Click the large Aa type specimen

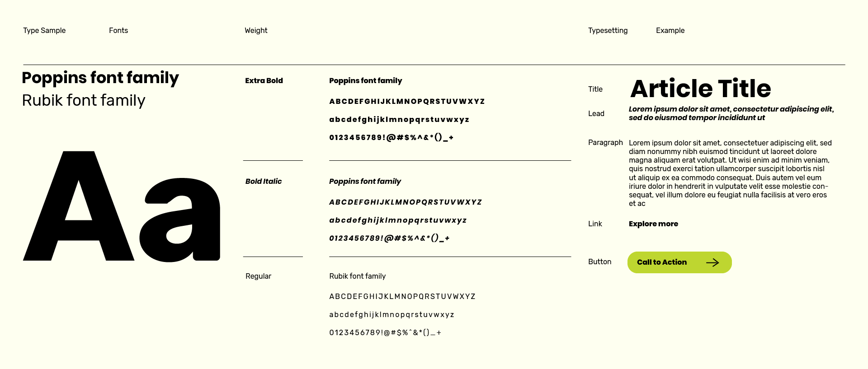point(121,206)
